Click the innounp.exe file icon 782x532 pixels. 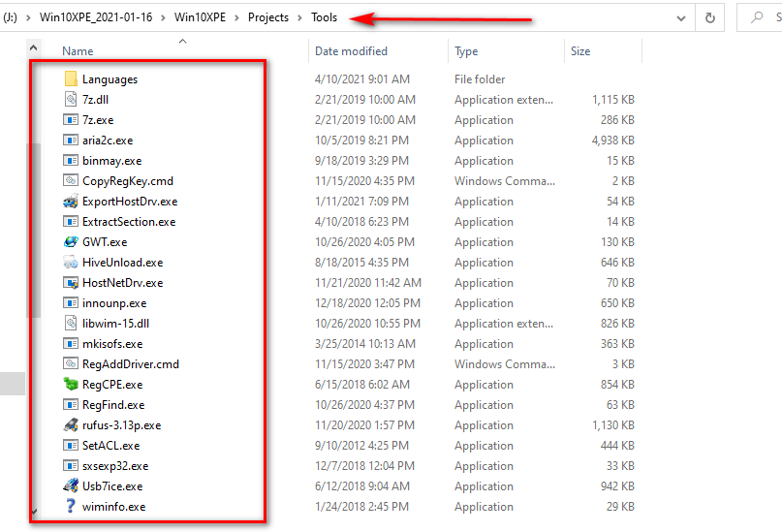click(71, 302)
